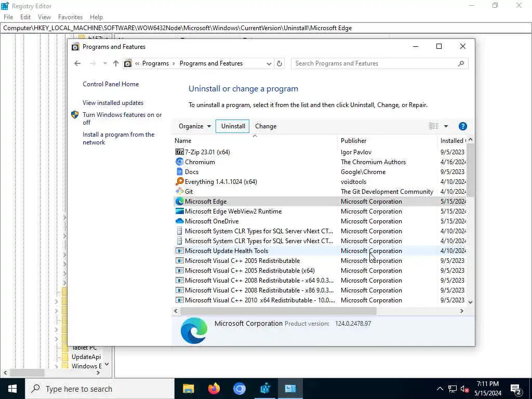Click the taskbar search box
This screenshot has width=532, height=399.
(100, 389)
